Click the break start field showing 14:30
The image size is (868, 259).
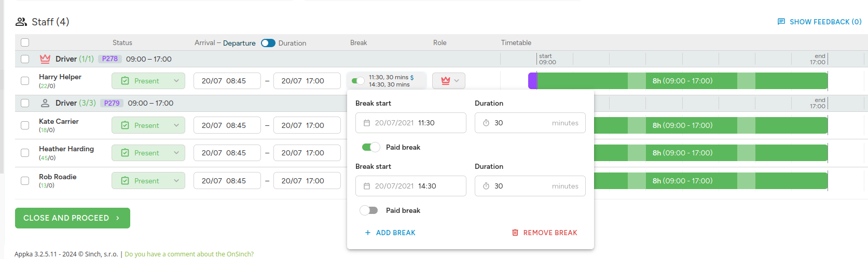411,186
